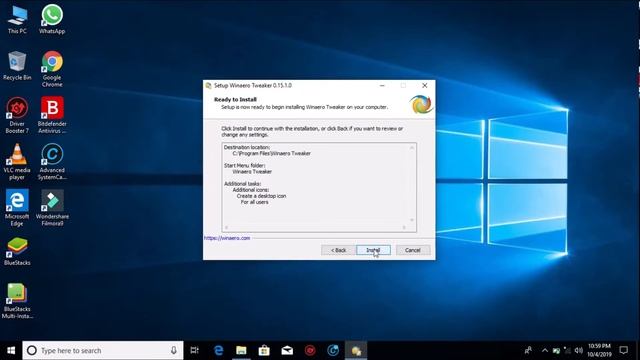Image resolution: width=640 pixels, height=360 pixels.
Task: Click "Create a desktop icon" summary line
Action: pyautogui.click(x=261, y=196)
